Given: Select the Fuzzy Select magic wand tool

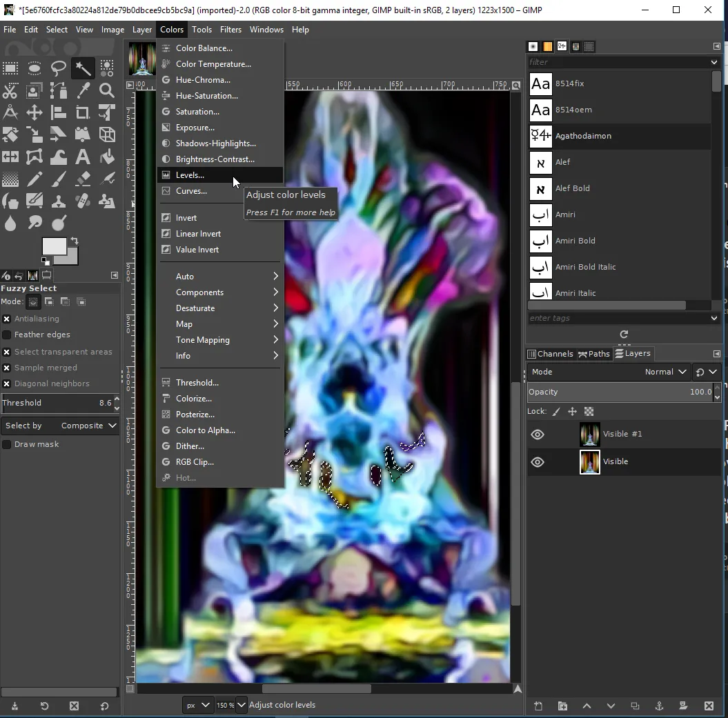Looking at the screenshot, I should coord(83,69).
